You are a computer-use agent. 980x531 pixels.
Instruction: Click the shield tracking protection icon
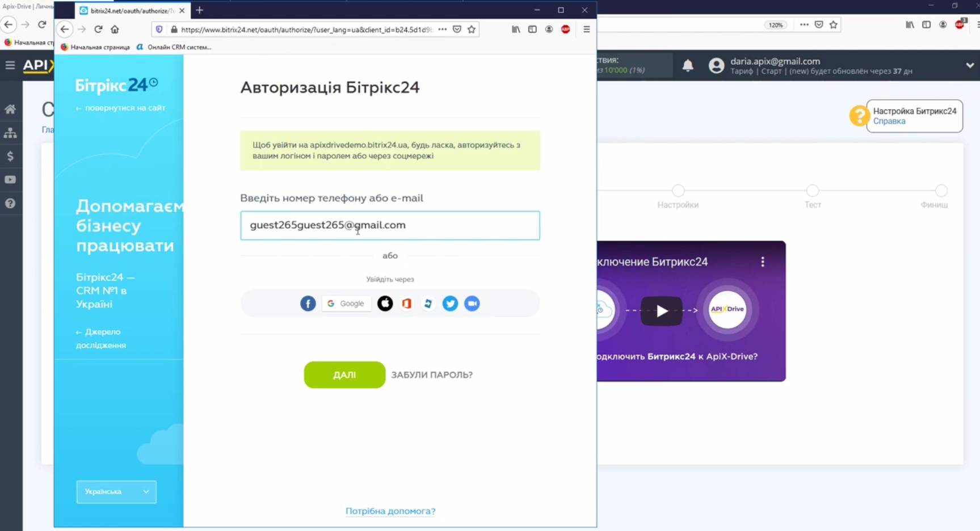click(x=159, y=29)
